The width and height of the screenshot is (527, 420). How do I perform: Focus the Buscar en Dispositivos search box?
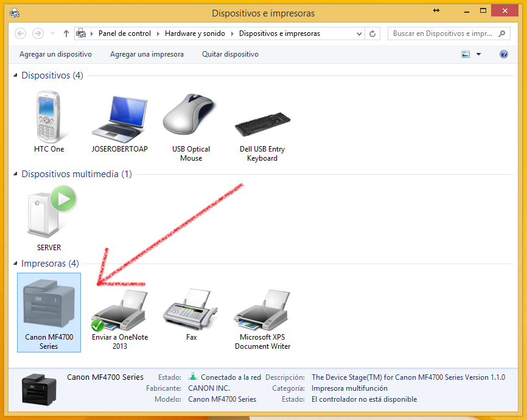[x=448, y=33]
